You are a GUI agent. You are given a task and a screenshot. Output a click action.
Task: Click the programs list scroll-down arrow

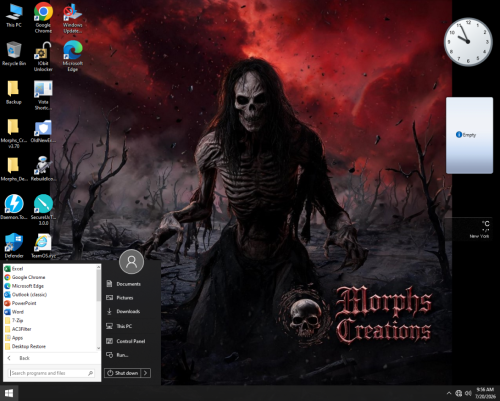pos(98,348)
